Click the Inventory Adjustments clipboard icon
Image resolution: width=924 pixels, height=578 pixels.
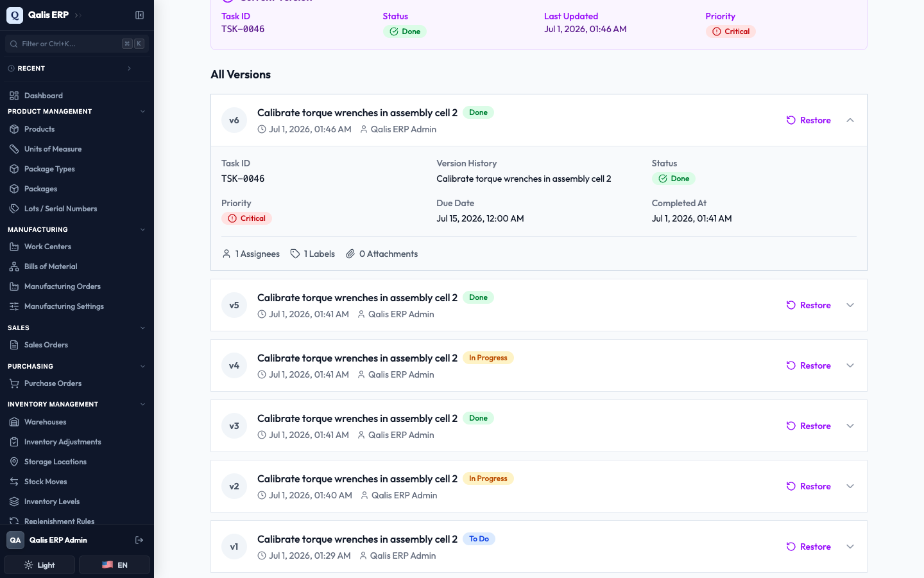point(14,442)
